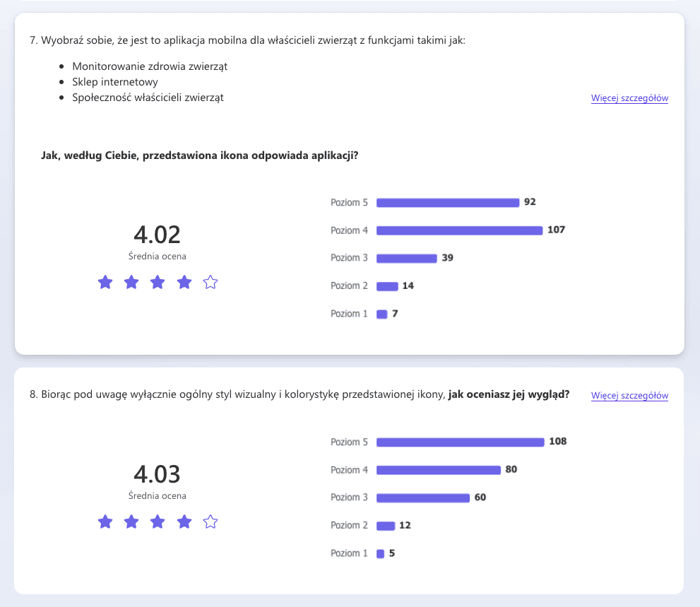Select the Poziom 5 bar showing 92

point(448,203)
